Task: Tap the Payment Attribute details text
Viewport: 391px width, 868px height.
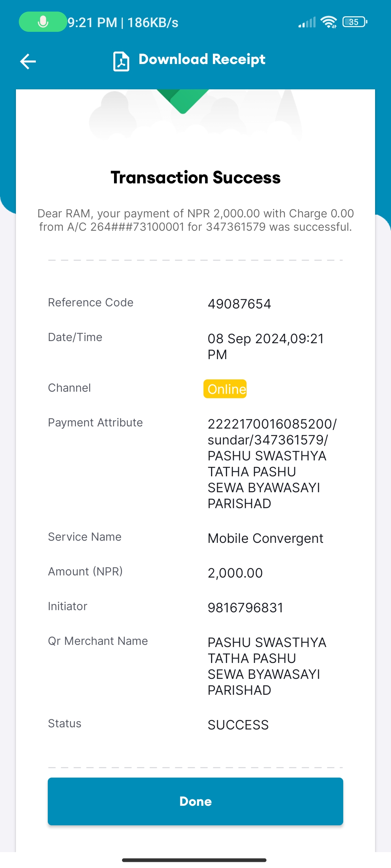Action: coord(272,464)
